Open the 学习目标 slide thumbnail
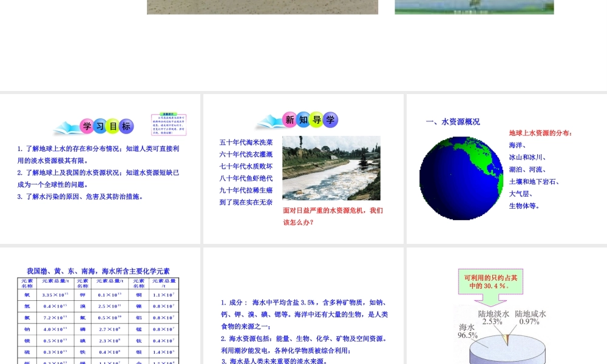Screen dimensions: 607x364 tap(100, 169)
